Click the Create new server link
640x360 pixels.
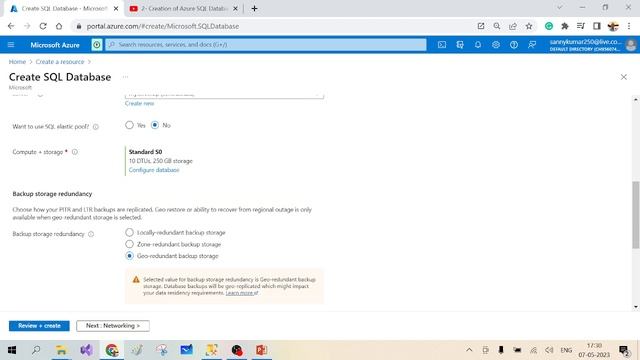pyautogui.click(x=140, y=104)
